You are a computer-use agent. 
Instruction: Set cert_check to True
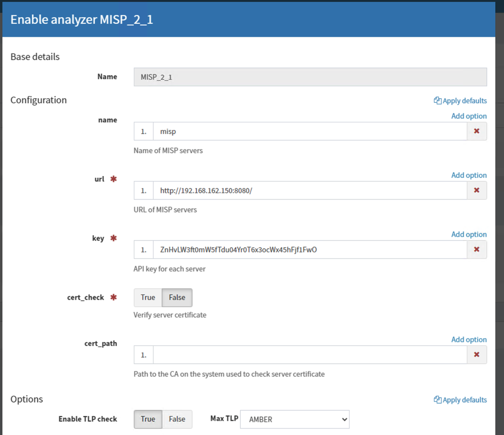click(x=148, y=298)
